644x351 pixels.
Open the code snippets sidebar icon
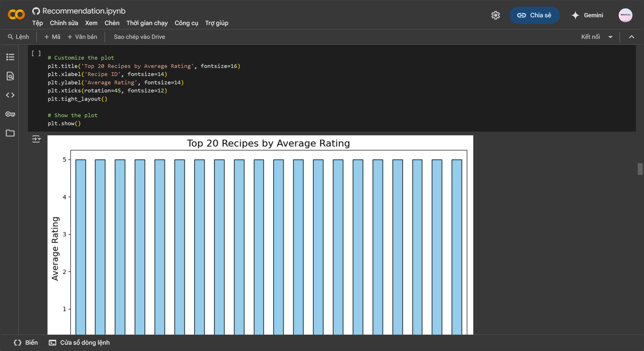[x=10, y=95]
